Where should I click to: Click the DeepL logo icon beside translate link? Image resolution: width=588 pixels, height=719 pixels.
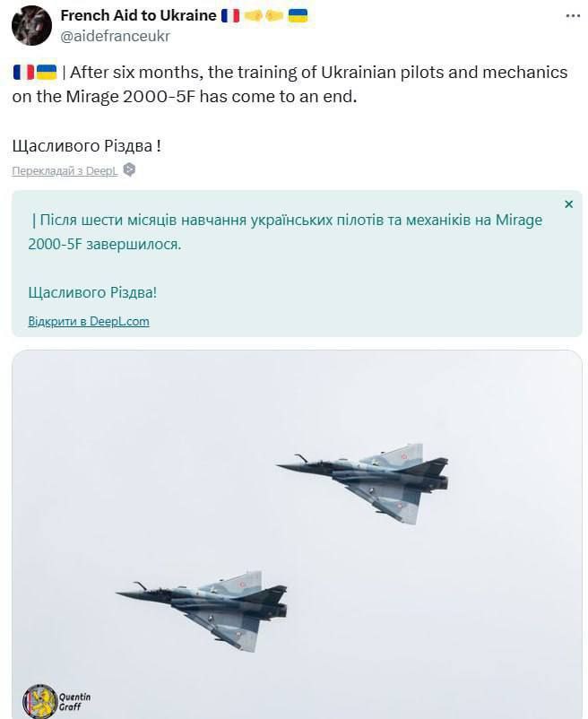pyautogui.click(x=129, y=170)
